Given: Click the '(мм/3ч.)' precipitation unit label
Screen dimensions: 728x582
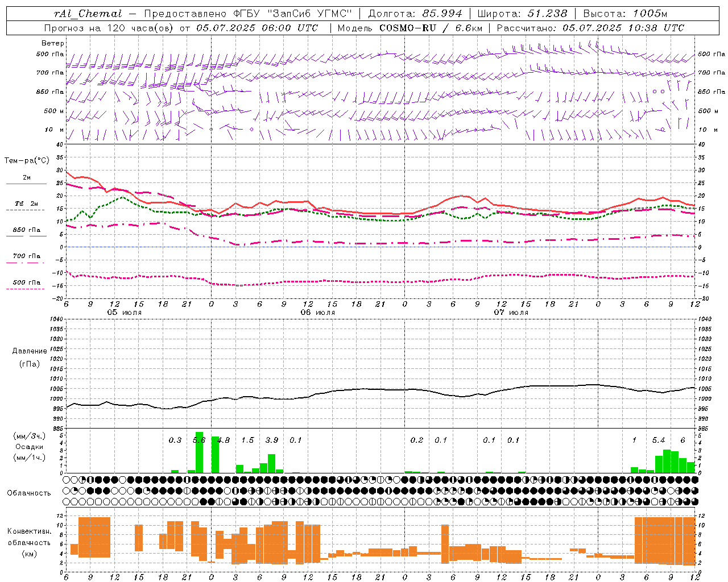Looking at the screenshot, I should tap(29, 436).
